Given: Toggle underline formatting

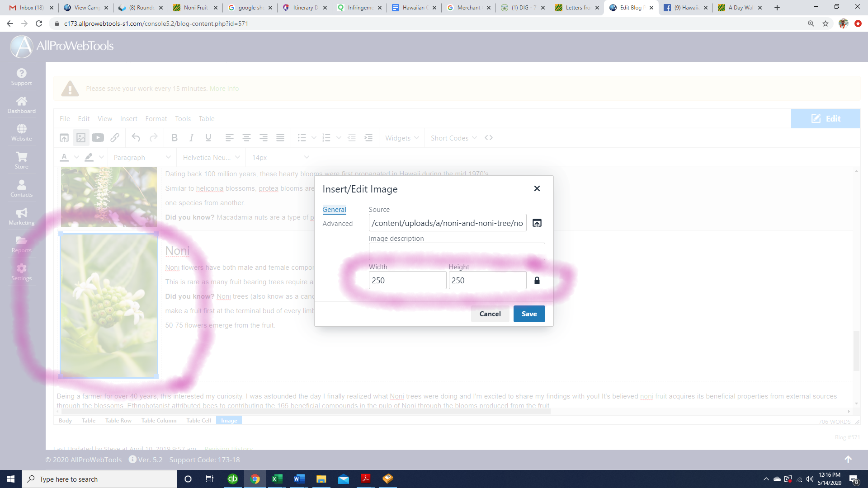Looking at the screenshot, I should coord(208,138).
